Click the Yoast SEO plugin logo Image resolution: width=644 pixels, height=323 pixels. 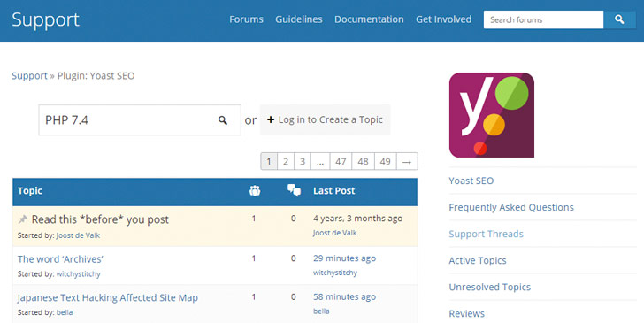pyautogui.click(x=492, y=115)
